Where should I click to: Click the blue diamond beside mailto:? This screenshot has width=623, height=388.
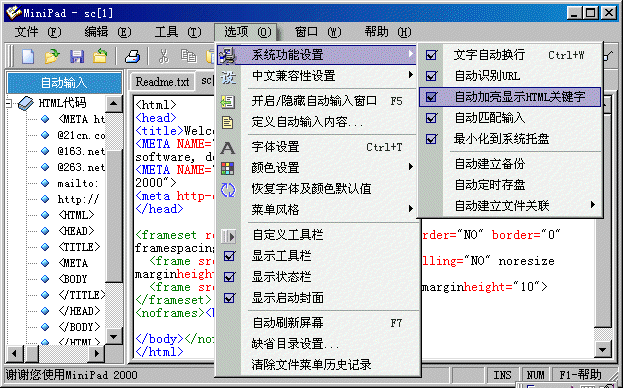point(45,183)
